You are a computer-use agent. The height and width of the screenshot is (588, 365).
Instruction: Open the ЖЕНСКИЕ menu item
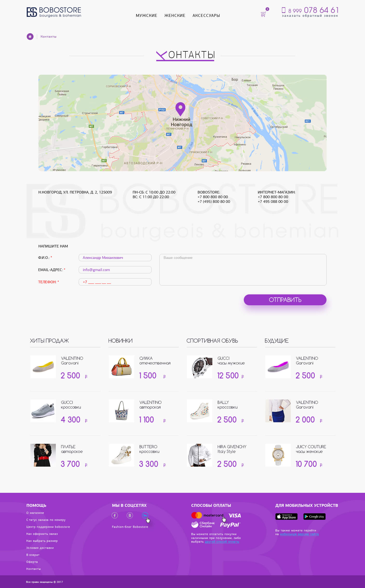pos(175,16)
